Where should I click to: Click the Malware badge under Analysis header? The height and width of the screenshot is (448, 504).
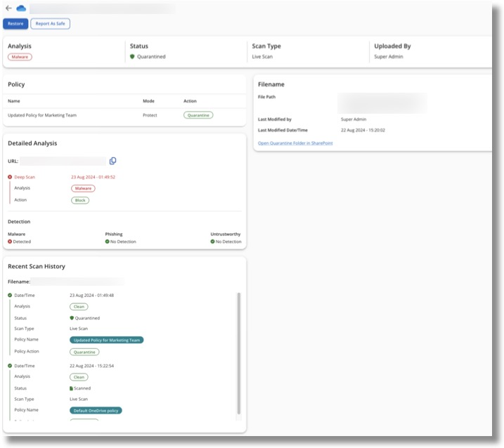(20, 57)
